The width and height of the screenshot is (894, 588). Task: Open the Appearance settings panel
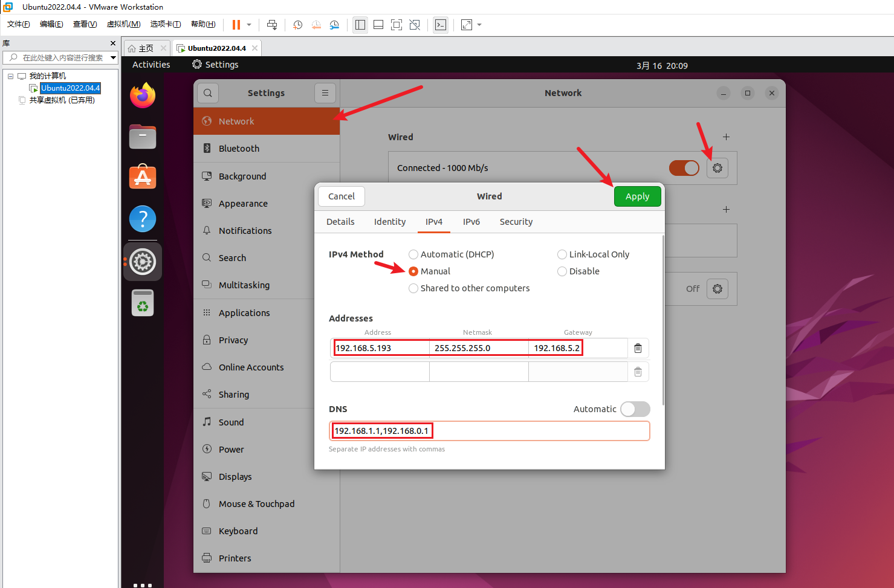coord(267,204)
